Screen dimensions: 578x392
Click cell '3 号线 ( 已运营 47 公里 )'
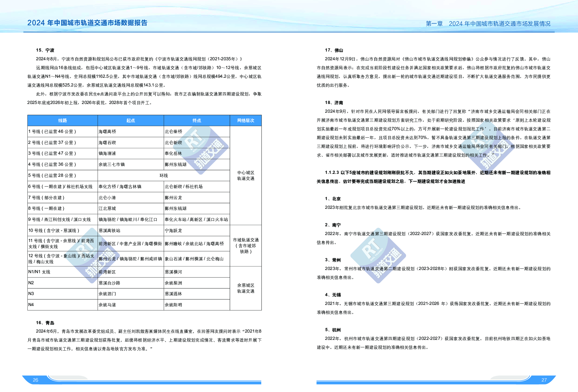point(63,153)
